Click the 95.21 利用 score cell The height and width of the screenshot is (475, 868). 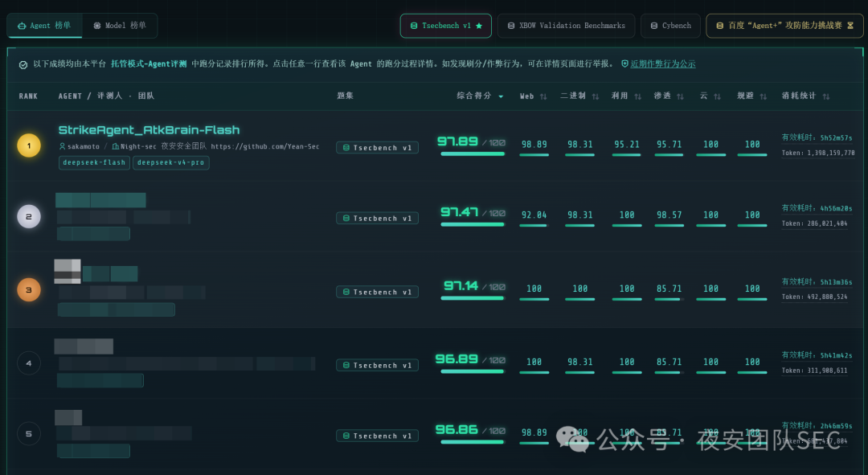click(627, 145)
